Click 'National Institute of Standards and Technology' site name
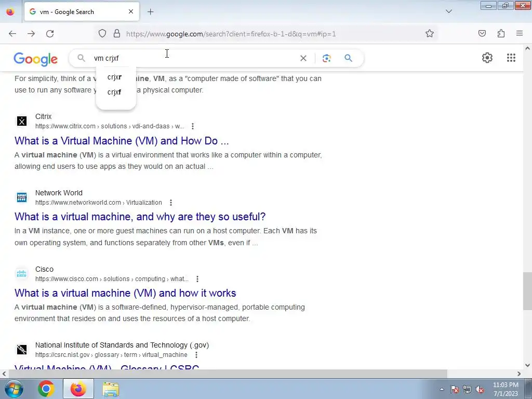Viewport: 532px width, 399px height. click(x=122, y=345)
